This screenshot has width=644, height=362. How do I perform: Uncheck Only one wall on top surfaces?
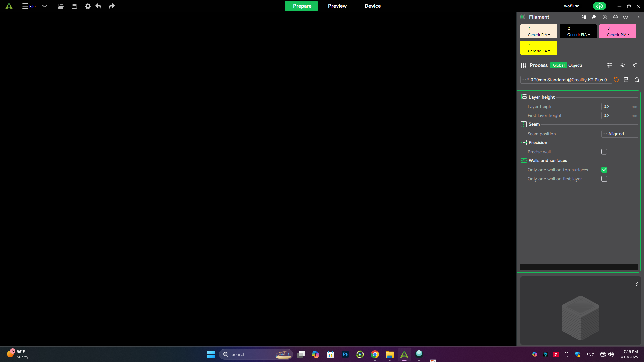point(604,170)
